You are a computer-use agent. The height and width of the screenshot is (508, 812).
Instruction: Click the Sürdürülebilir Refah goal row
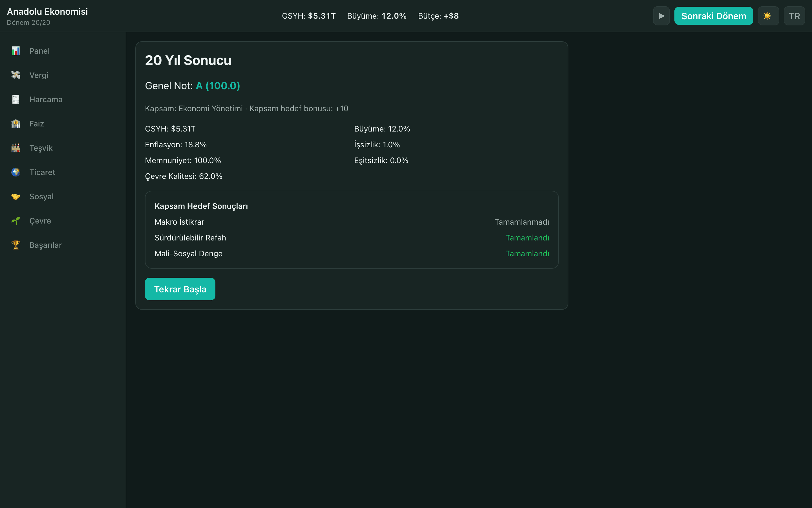tap(352, 238)
